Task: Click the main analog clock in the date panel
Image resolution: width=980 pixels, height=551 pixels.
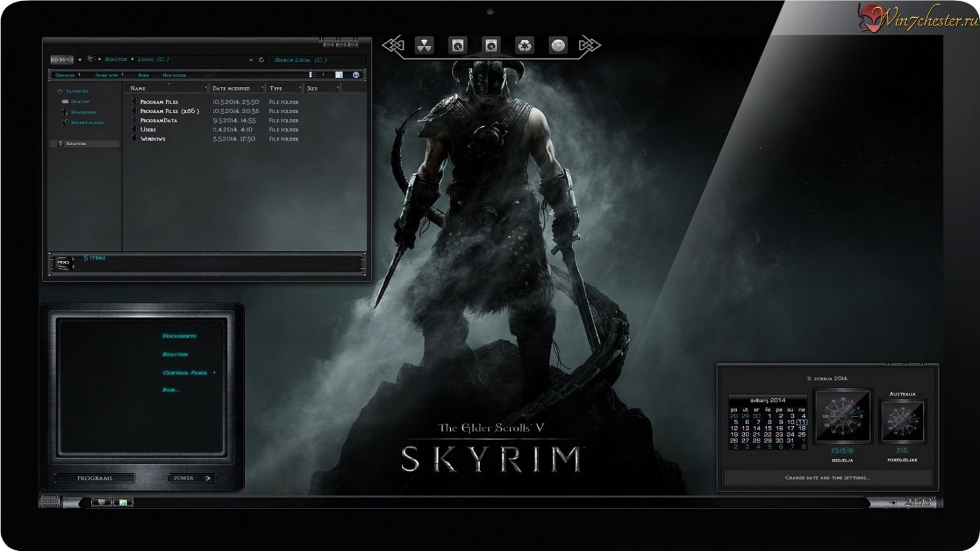Action: tap(842, 416)
